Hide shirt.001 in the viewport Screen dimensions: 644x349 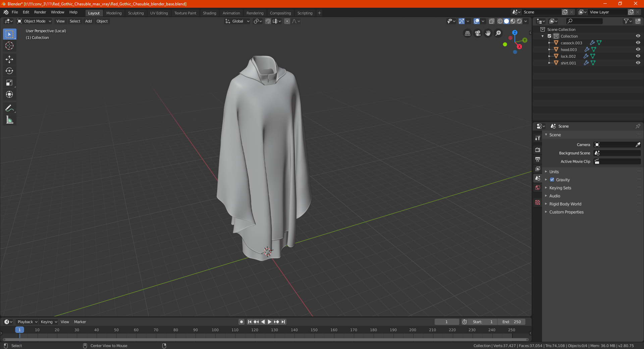click(x=638, y=63)
